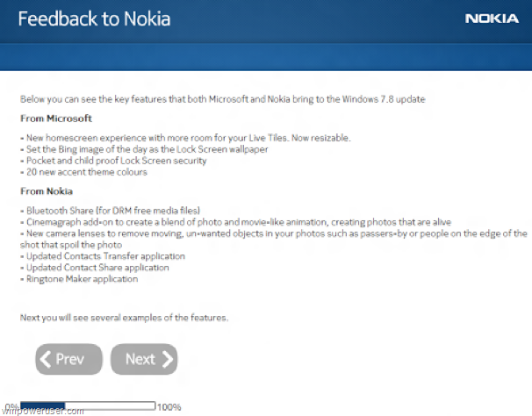Click 'Updated Contacts Transfer application' line
532x416 pixels.
click(103, 256)
